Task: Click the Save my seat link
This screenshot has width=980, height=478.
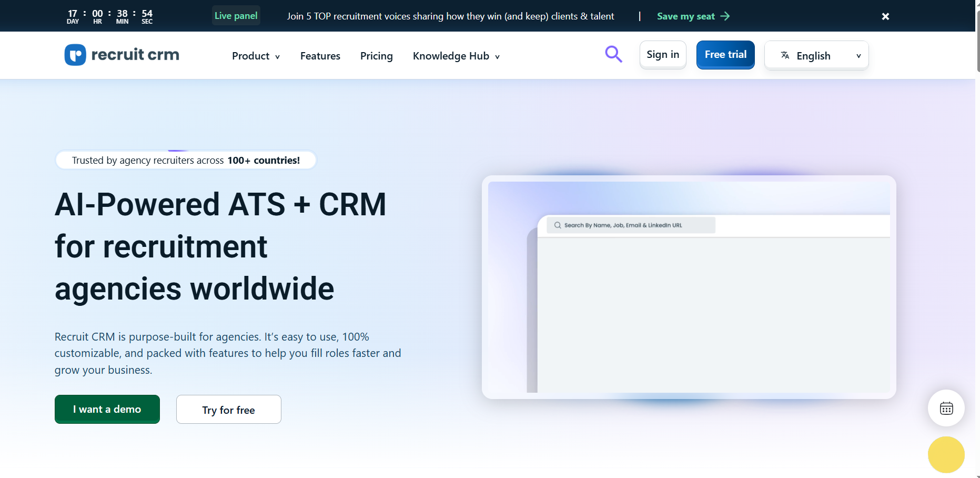Action: click(x=685, y=16)
